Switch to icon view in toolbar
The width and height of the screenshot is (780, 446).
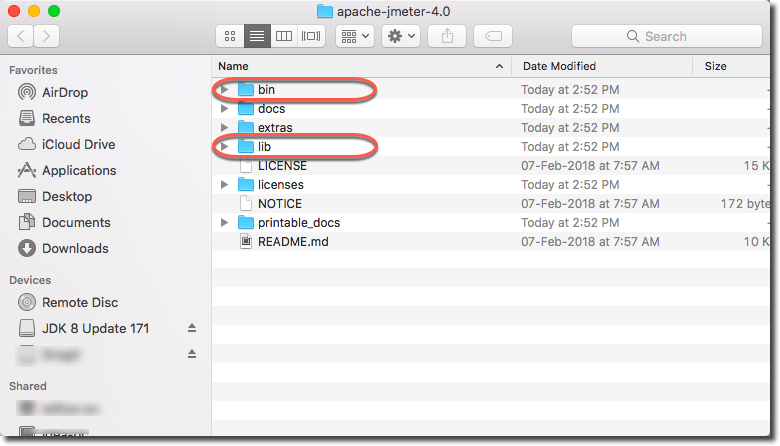click(230, 36)
